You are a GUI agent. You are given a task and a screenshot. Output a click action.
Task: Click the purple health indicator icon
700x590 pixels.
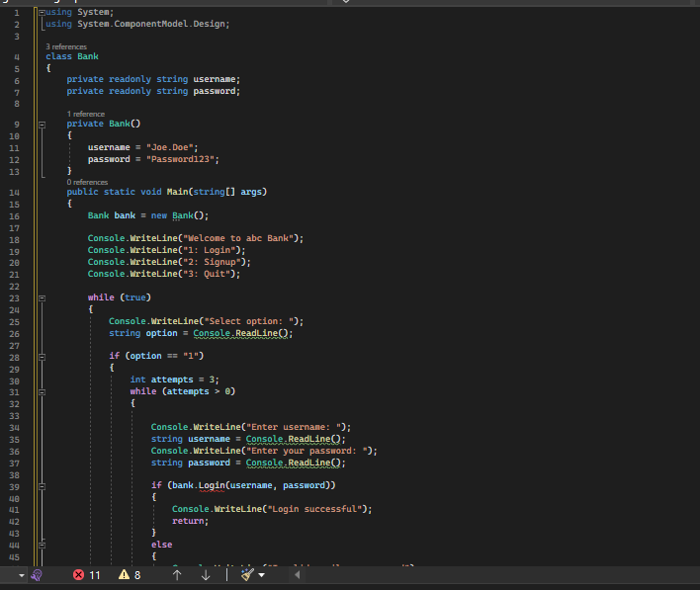[37, 575]
